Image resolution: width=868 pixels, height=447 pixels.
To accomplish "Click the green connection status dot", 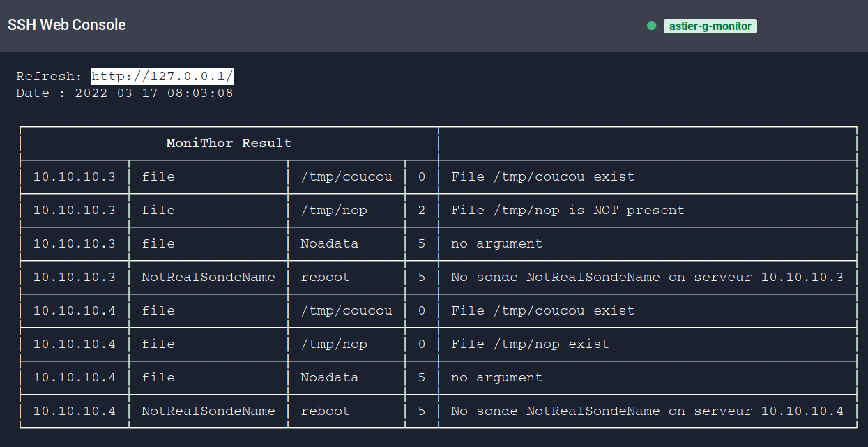I will click(x=651, y=26).
